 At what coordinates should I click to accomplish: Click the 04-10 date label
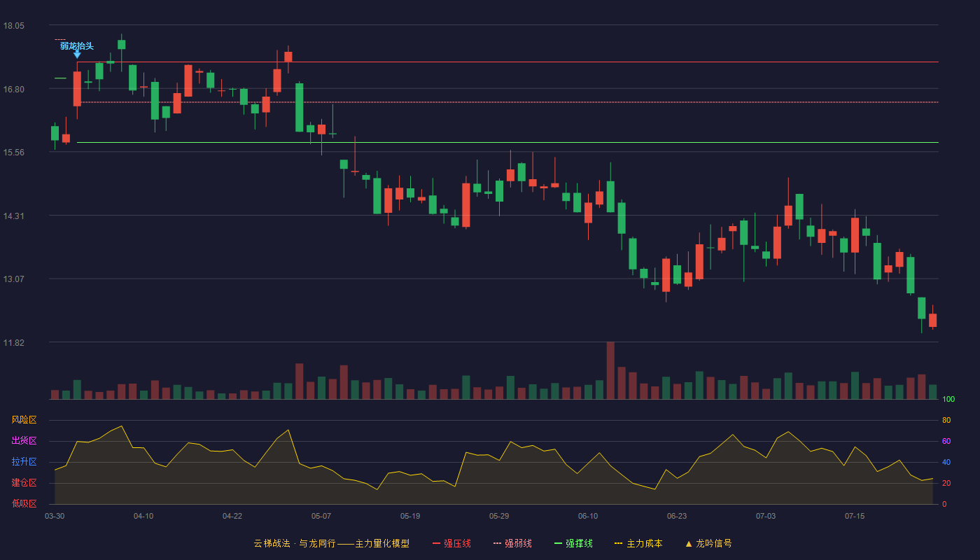[x=143, y=516]
